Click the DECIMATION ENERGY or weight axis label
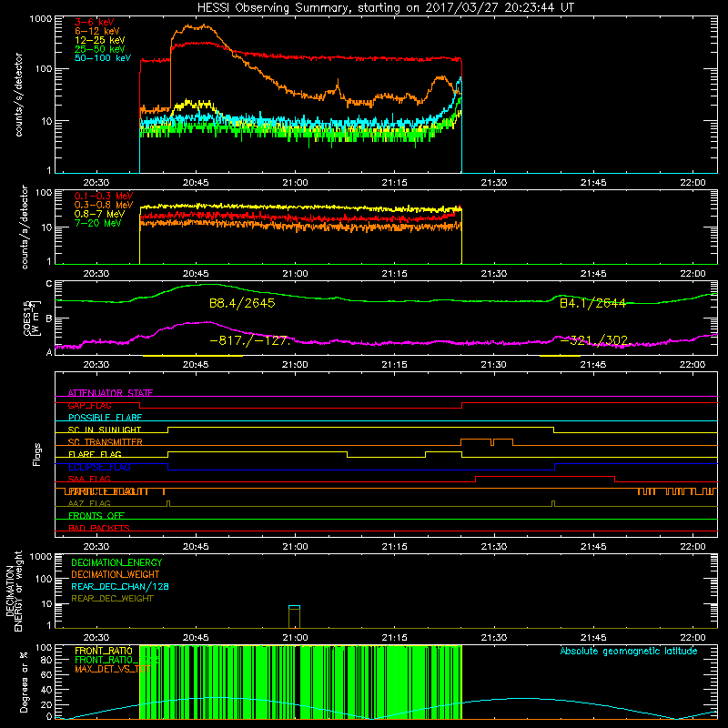This screenshot has height=728, width=728. 14,591
